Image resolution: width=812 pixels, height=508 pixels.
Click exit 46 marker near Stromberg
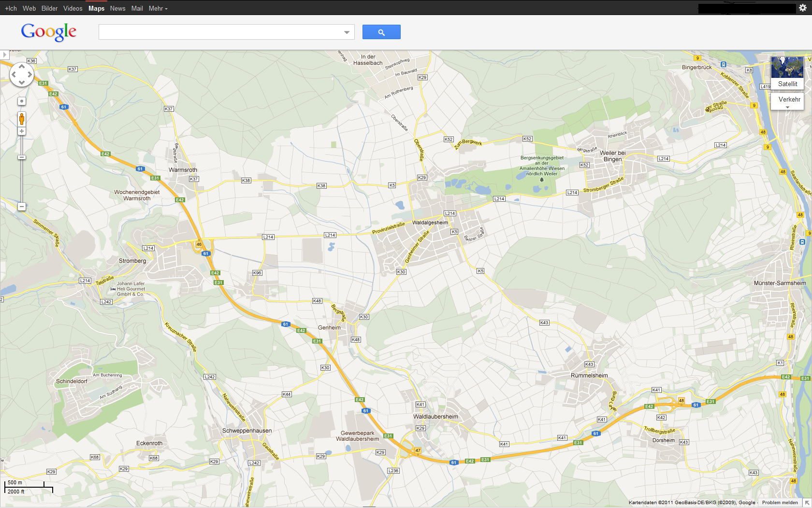point(199,244)
